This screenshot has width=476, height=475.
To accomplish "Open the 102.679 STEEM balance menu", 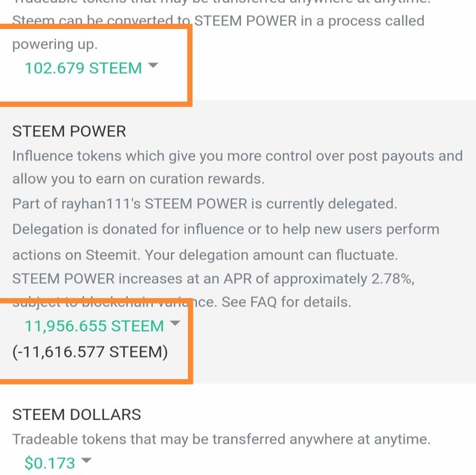I will [83, 68].
